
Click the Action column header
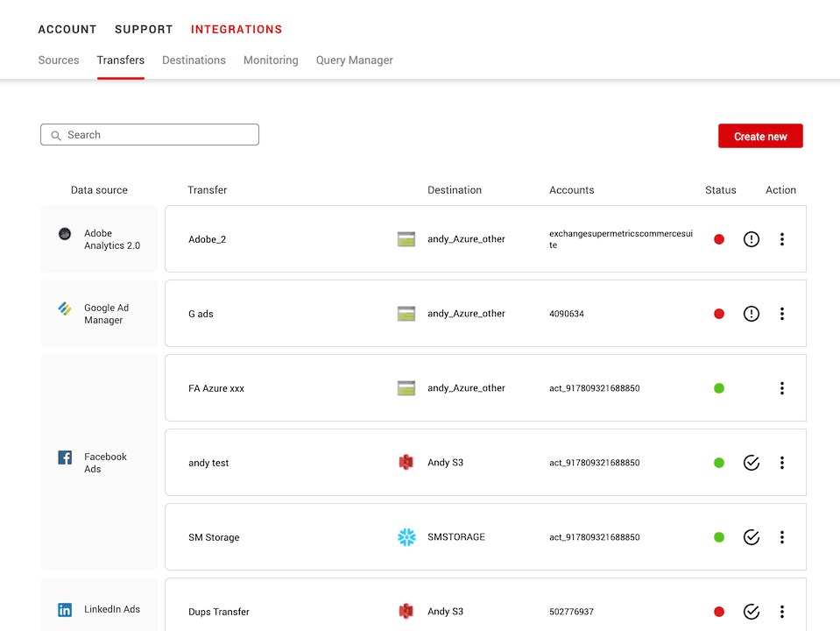point(780,190)
